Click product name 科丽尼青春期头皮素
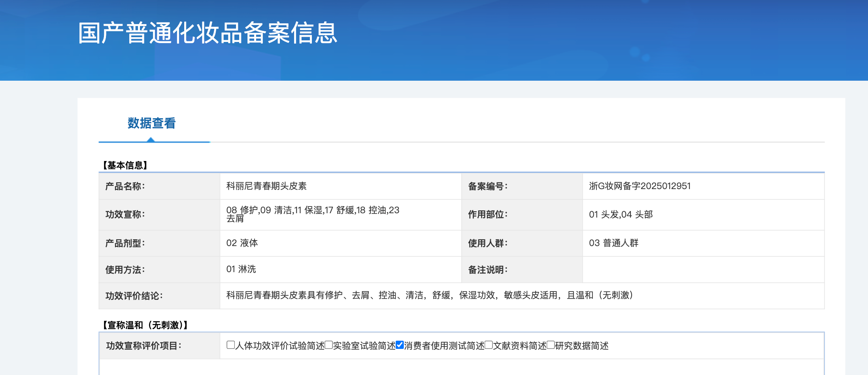The image size is (868, 375). point(266,186)
